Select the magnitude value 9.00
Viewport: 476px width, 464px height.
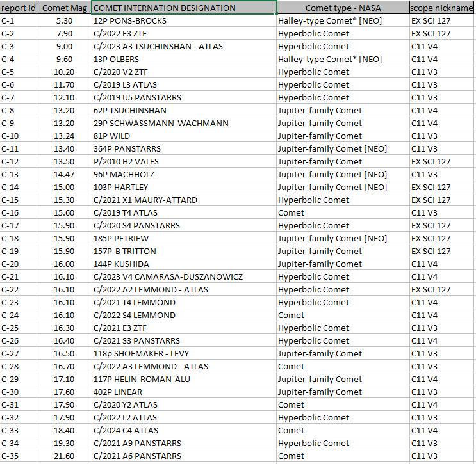pos(64,46)
